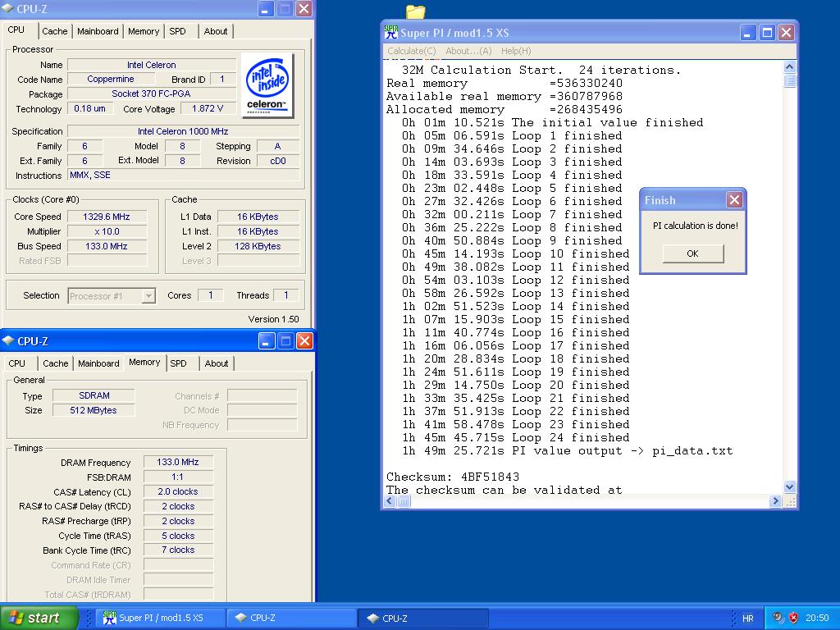Click the Core Voltage value 1.872 V
This screenshot has width=840, height=630.
208,108
